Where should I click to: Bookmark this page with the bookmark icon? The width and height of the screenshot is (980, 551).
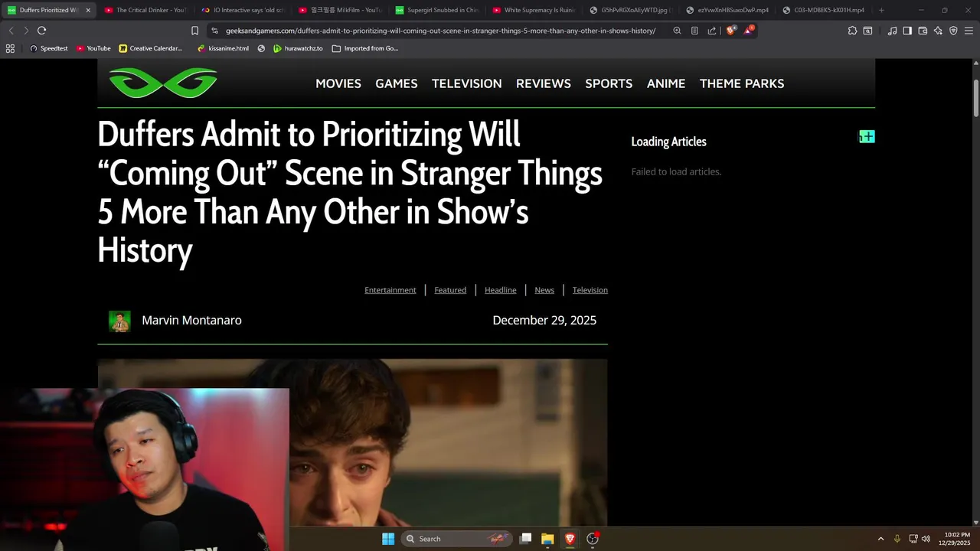pyautogui.click(x=194, y=31)
